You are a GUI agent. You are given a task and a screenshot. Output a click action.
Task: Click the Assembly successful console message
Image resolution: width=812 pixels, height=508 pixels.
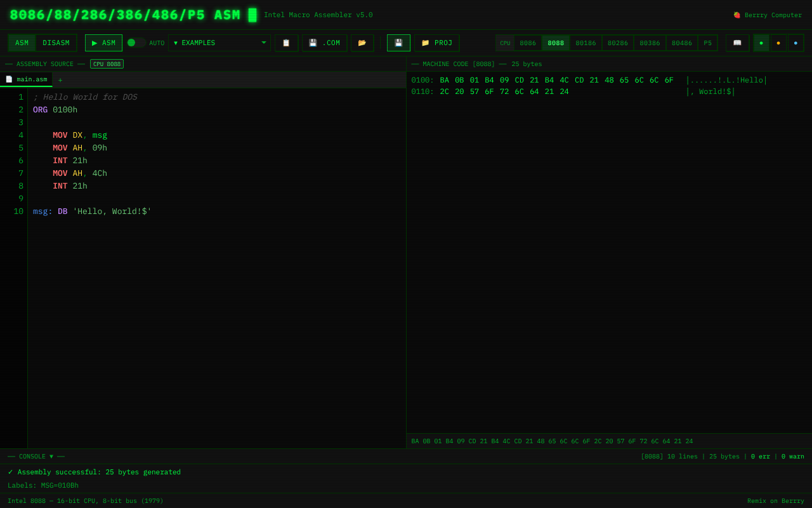[x=94, y=472]
